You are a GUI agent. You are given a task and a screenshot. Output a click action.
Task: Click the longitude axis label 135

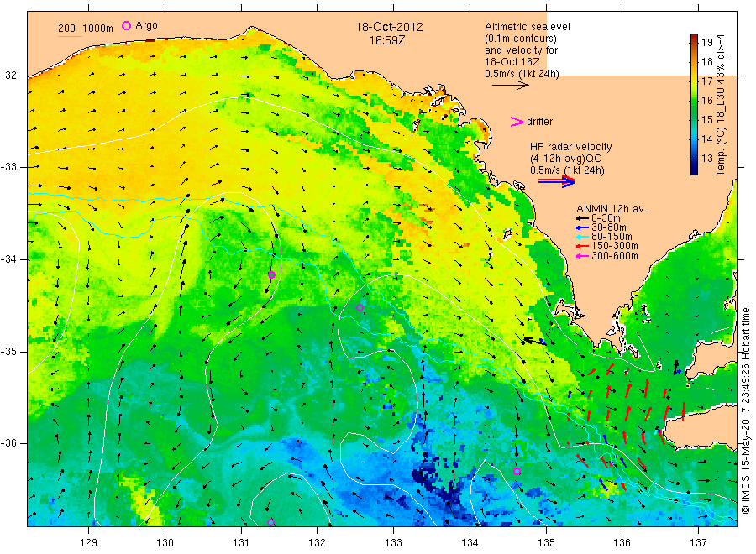(546, 543)
